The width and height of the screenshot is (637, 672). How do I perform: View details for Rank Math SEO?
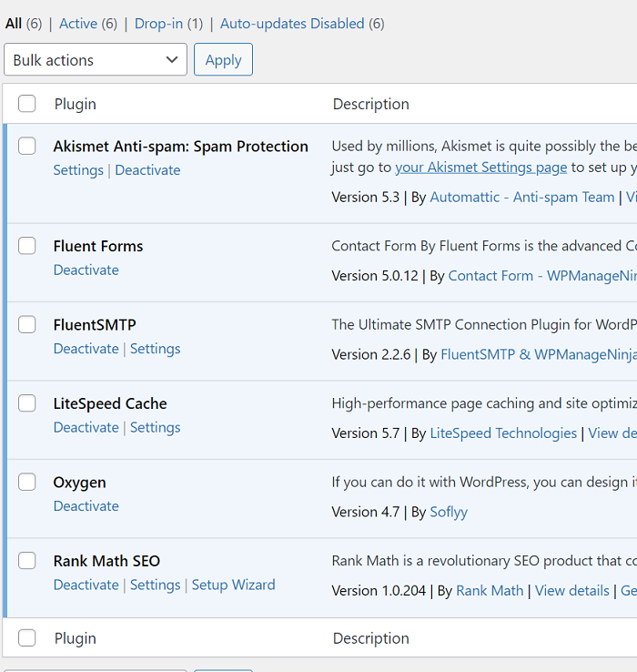pyautogui.click(x=571, y=591)
